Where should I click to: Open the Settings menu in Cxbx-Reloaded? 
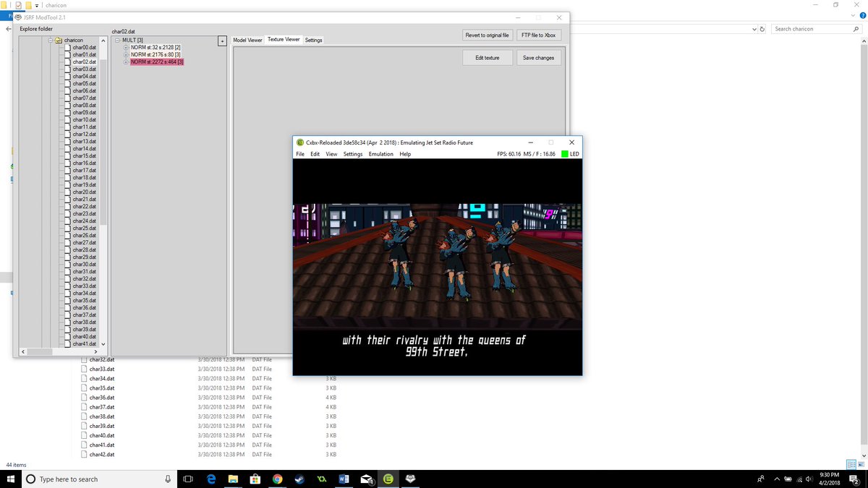point(353,154)
